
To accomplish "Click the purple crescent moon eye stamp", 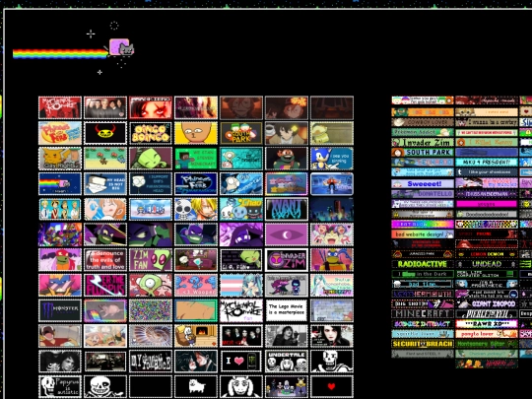I will [287, 234].
